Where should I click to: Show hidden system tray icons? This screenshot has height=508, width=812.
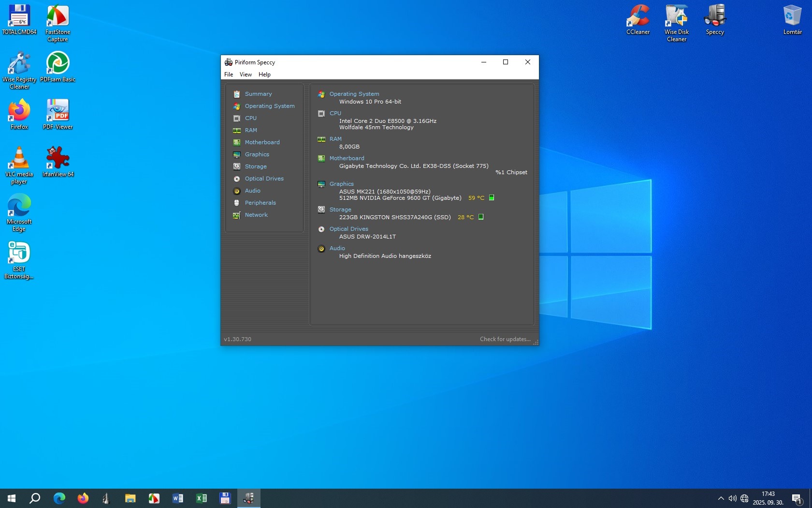click(x=721, y=498)
